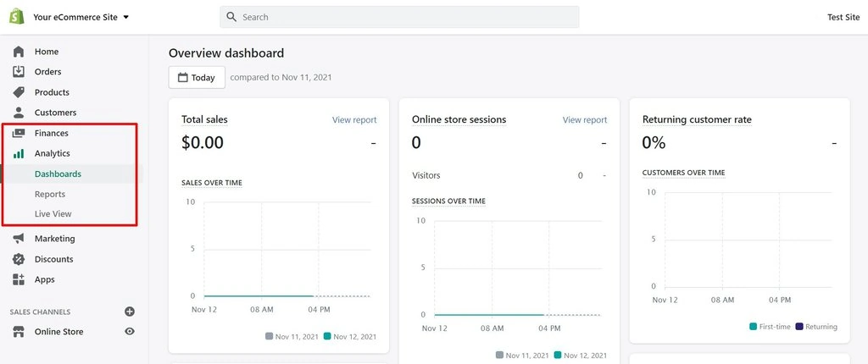Add a sales channel with plus icon

pos(130,312)
